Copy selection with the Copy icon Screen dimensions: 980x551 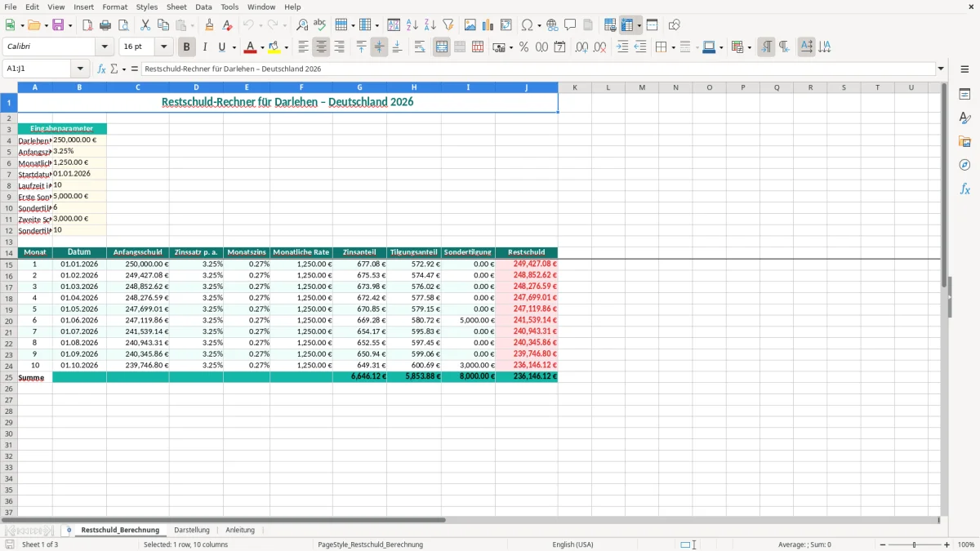click(163, 25)
